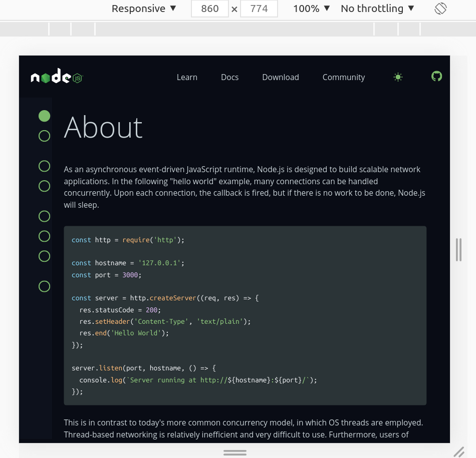
Task: Click the viewport height field 774
Action: 259,9
